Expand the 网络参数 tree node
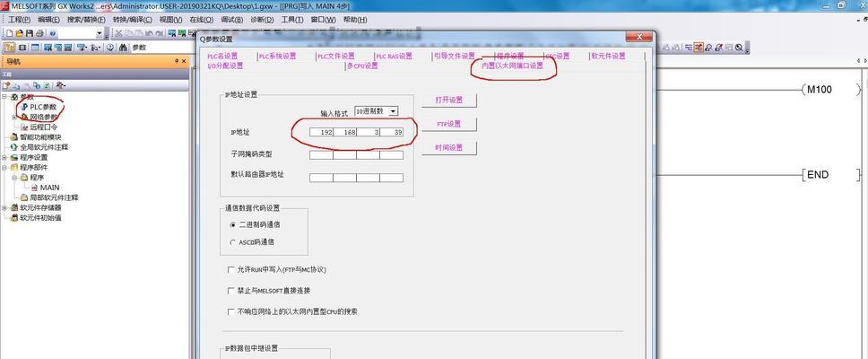The width and height of the screenshot is (868, 359). pyautogui.click(x=14, y=117)
